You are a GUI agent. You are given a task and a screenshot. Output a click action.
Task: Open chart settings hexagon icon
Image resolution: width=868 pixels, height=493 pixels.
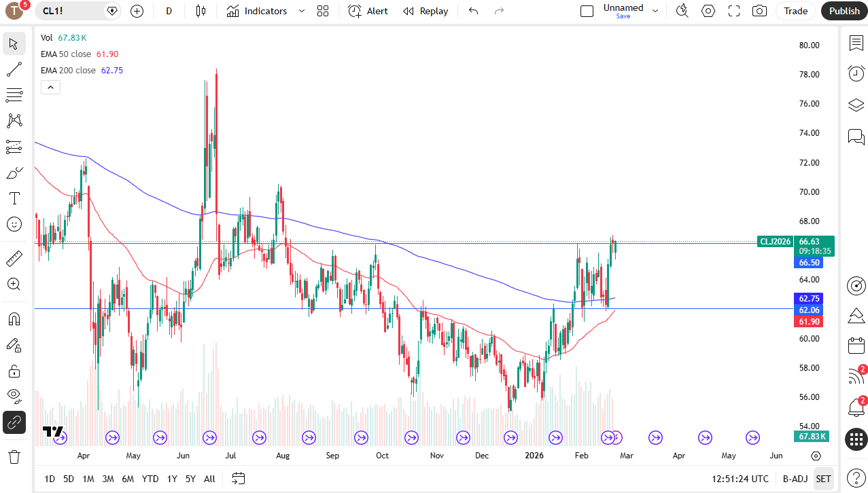point(708,11)
